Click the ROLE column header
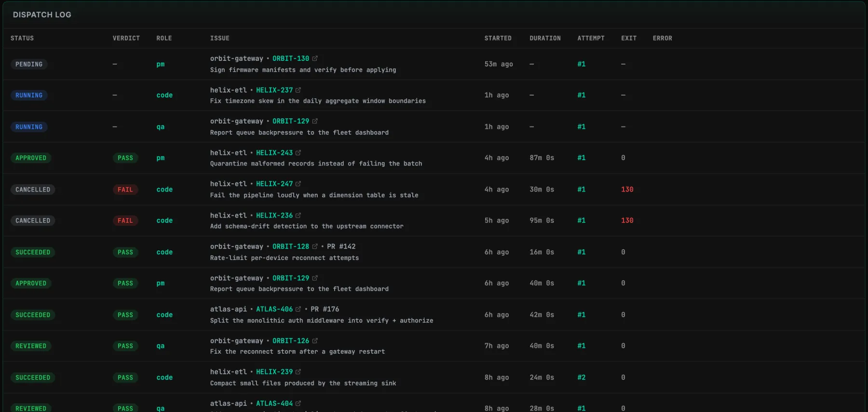This screenshot has width=868, height=412. tap(164, 38)
